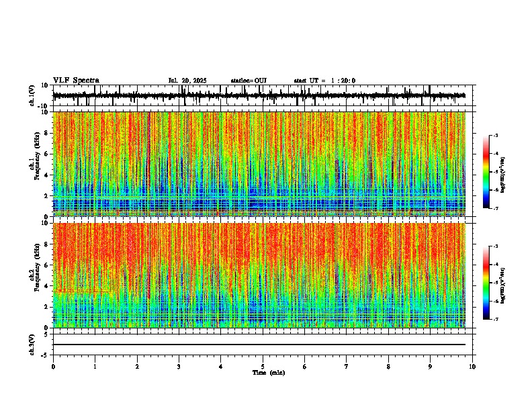Viewport: 532px width, 411px height.
Task: Select the date text "Jul. 20, 2025"
Action: pos(187,81)
